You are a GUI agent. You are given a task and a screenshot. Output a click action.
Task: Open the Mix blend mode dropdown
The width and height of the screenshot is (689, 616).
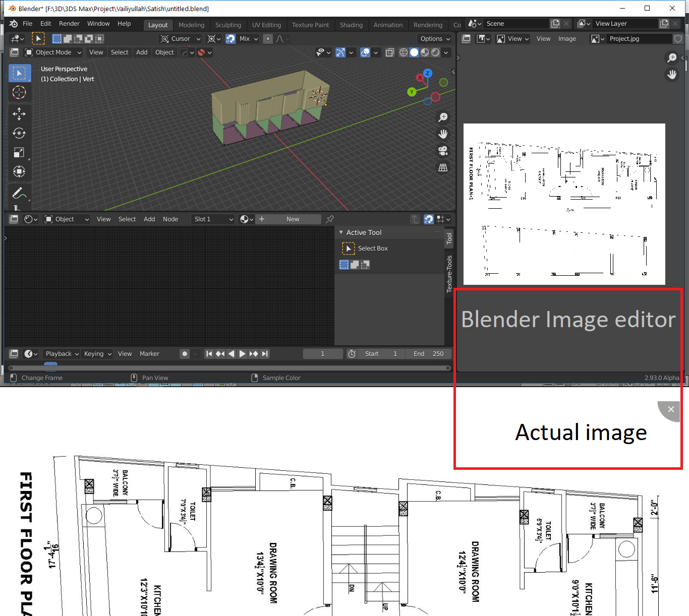pyautogui.click(x=249, y=39)
